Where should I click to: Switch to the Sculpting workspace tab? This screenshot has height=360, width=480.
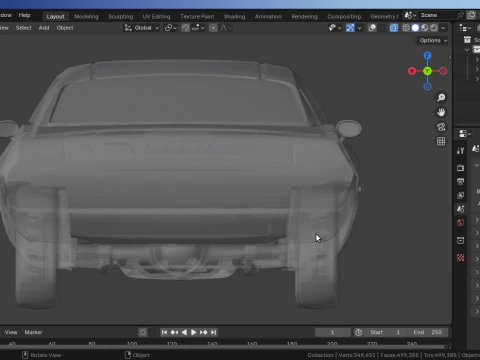pyautogui.click(x=120, y=16)
